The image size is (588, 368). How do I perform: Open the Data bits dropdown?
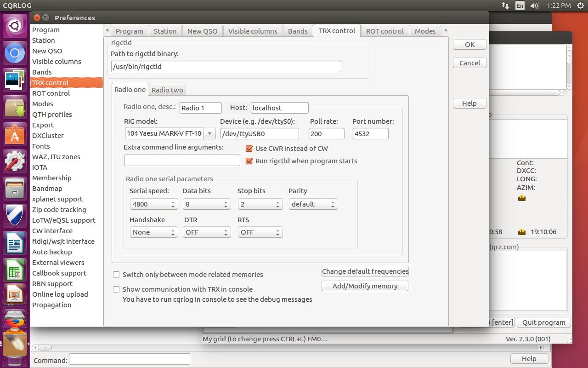(x=207, y=204)
